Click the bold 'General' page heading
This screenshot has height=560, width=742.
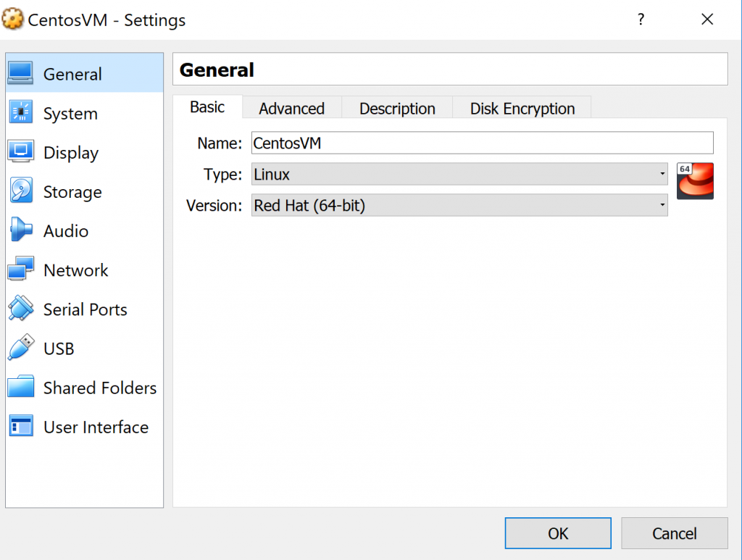pos(217,70)
